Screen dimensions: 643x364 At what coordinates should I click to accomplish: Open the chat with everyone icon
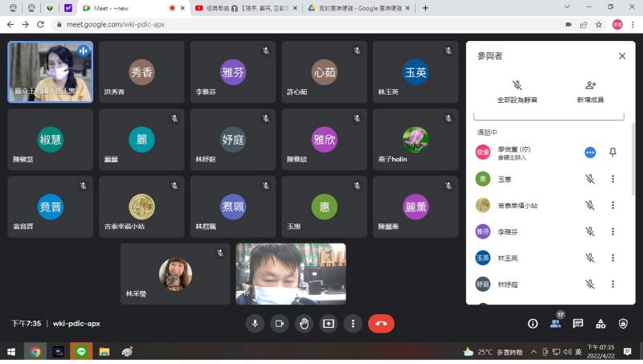[578, 323]
